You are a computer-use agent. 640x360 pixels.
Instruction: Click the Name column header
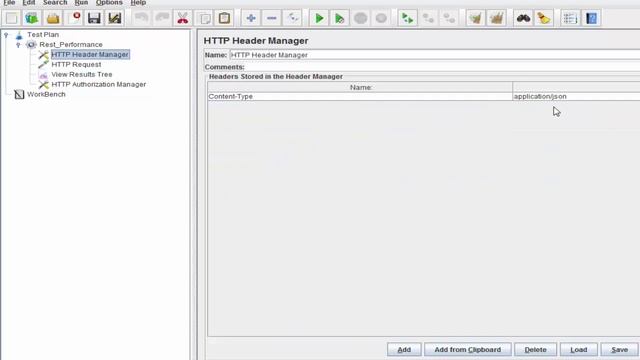360,87
